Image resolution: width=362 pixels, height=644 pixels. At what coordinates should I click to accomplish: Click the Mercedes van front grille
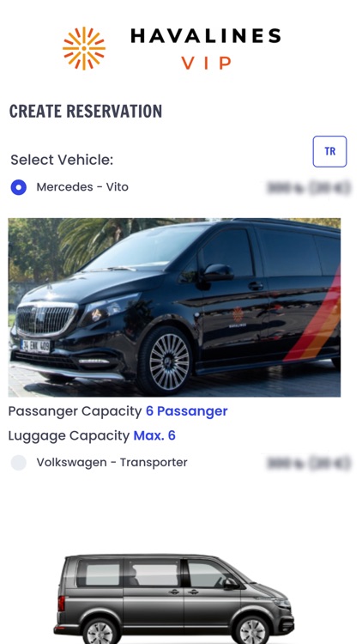46,319
